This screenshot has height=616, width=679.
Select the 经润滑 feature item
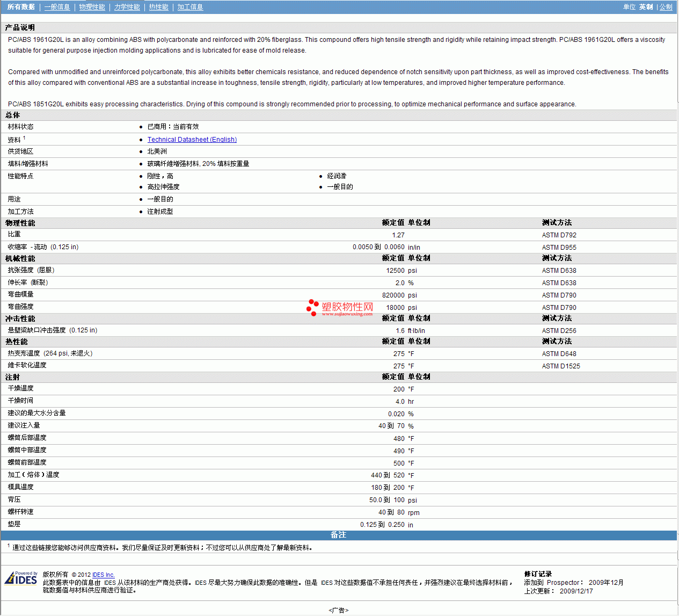[337, 176]
